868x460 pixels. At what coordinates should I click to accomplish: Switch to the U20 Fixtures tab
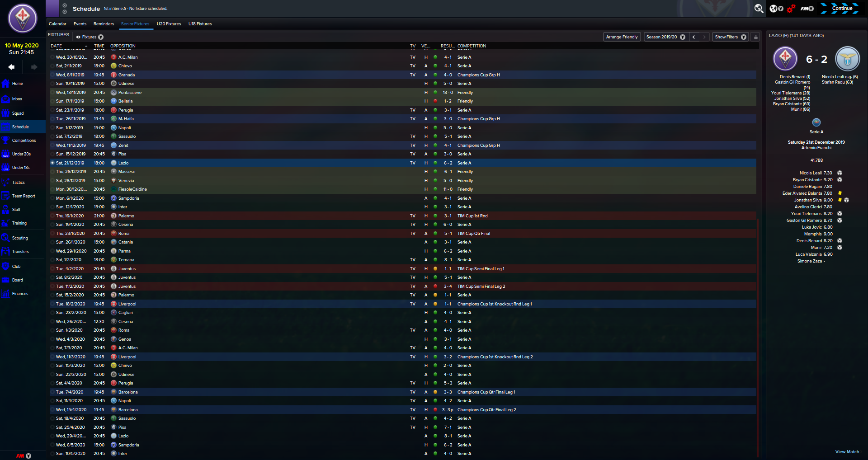(x=169, y=24)
